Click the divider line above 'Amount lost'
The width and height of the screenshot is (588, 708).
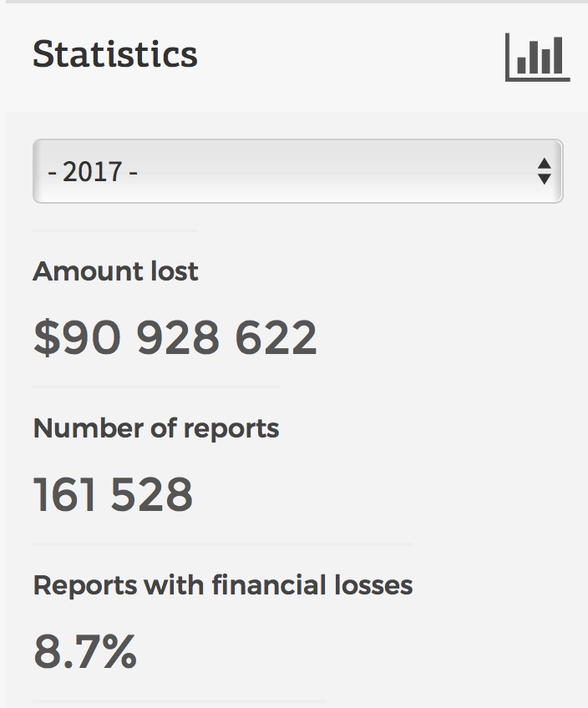[x=115, y=230]
